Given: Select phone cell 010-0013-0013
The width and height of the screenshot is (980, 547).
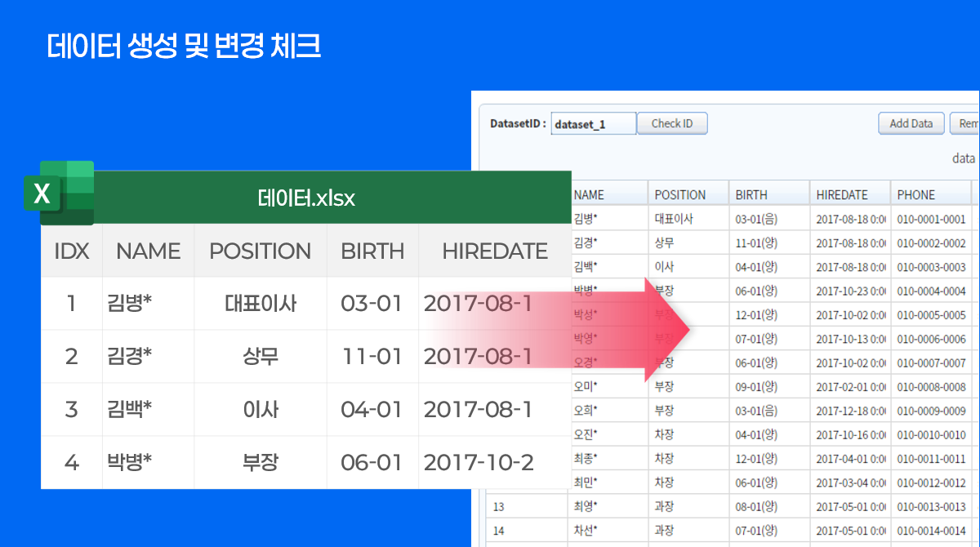Looking at the screenshot, I should (932, 506).
